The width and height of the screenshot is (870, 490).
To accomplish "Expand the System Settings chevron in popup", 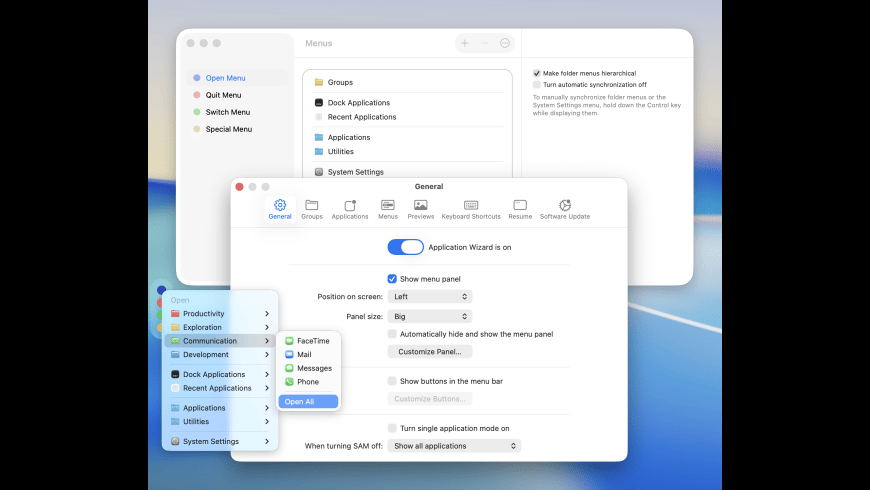I will pyautogui.click(x=267, y=441).
